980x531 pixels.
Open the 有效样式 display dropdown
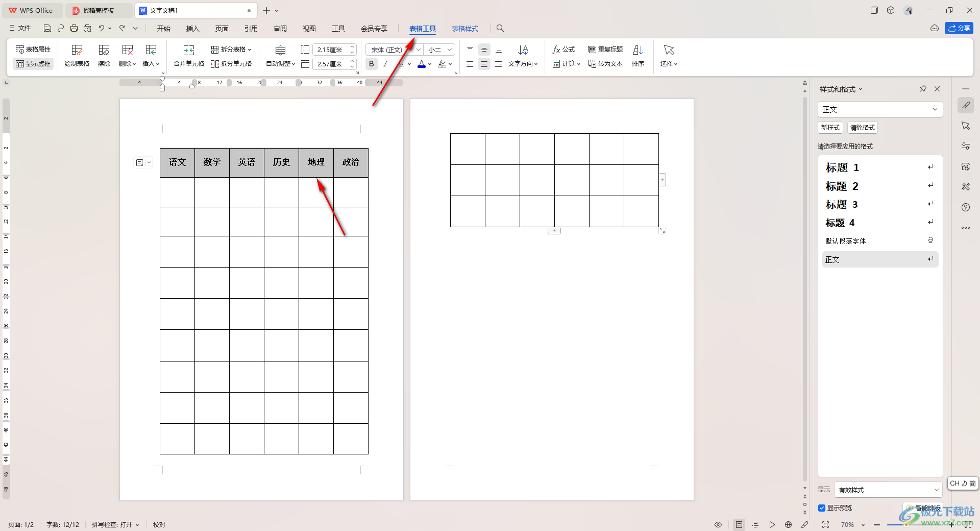[x=888, y=490]
